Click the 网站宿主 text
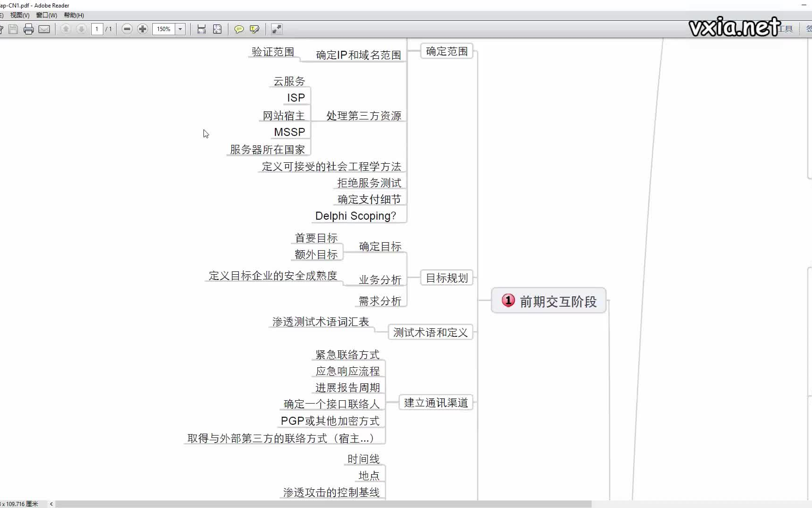The image size is (812, 508). [x=284, y=116]
